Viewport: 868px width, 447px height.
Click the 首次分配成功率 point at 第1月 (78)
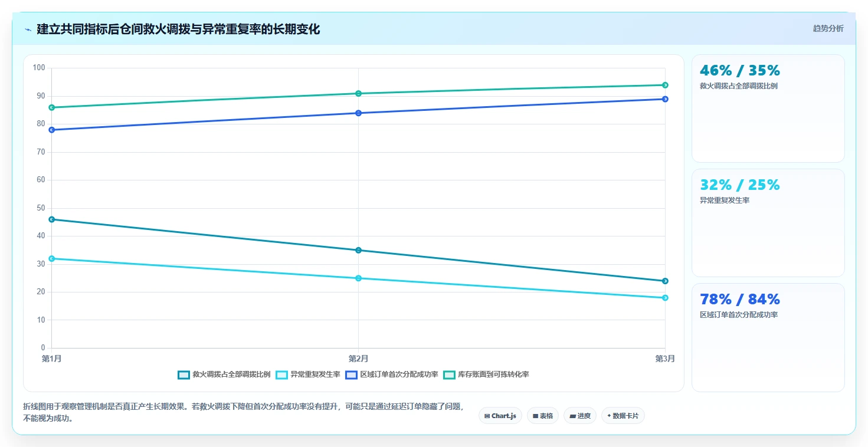[x=51, y=130]
